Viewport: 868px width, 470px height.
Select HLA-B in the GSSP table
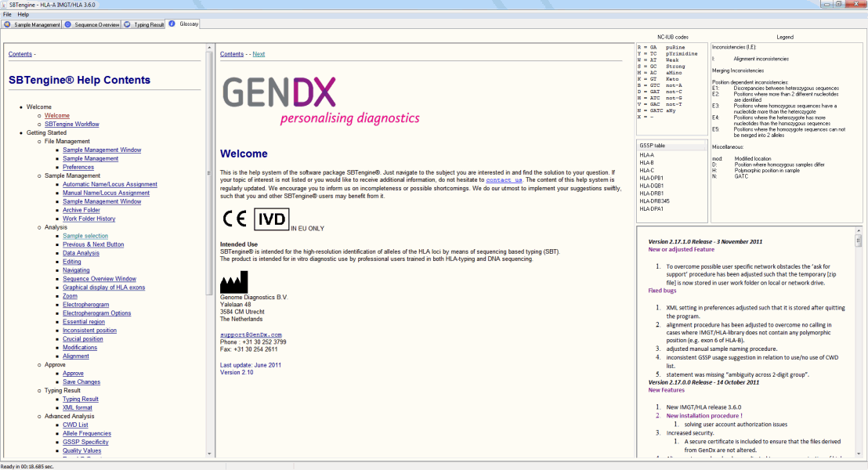tap(646, 163)
